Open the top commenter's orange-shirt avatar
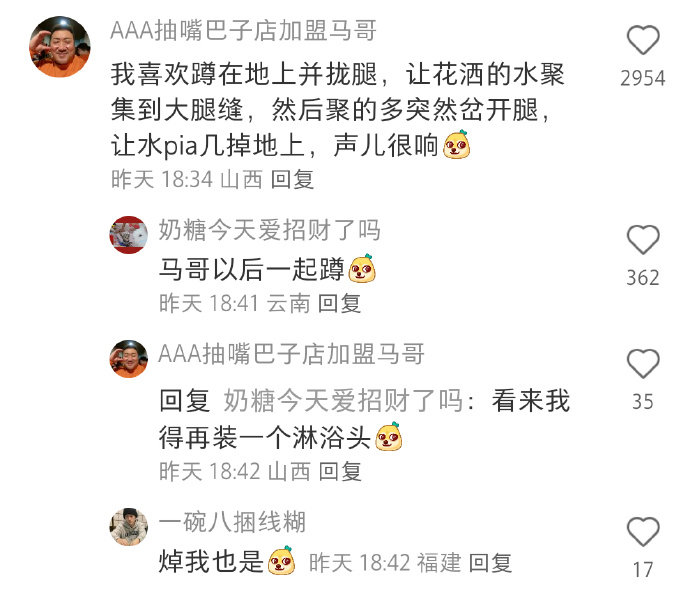This screenshot has height=592, width=690. click(x=60, y=47)
